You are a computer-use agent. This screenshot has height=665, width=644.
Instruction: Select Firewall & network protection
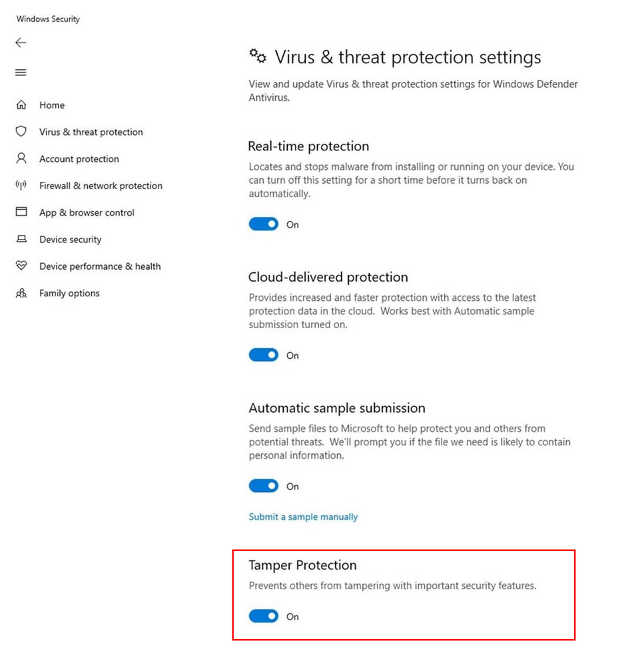[101, 186]
